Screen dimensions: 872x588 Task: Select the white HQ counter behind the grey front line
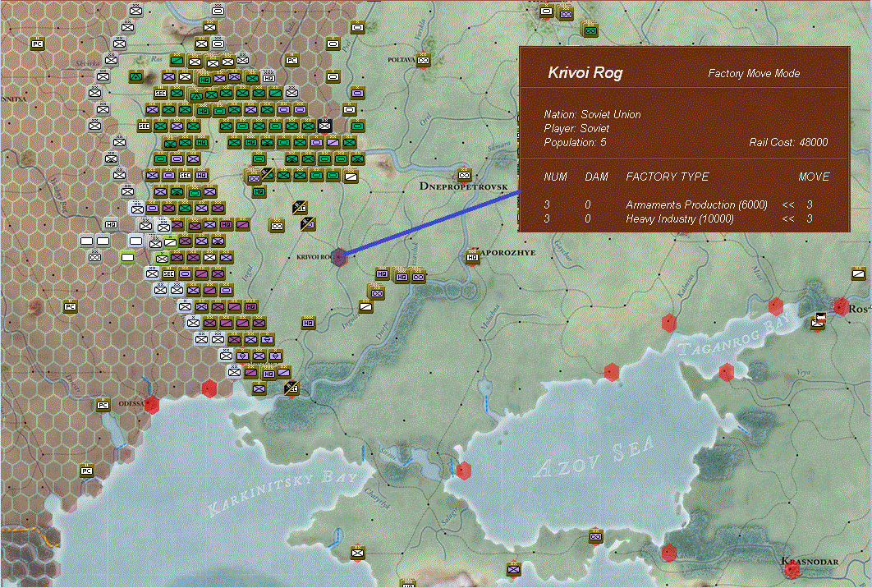tap(111, 224)
